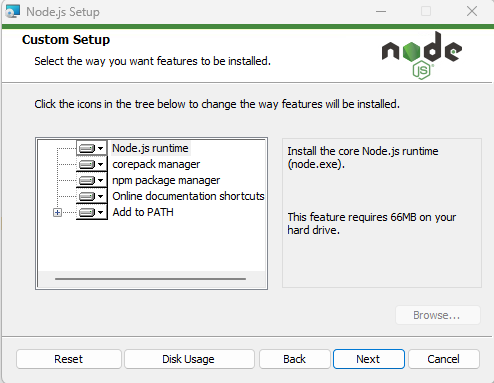Click the Reset button

(69, 359)
